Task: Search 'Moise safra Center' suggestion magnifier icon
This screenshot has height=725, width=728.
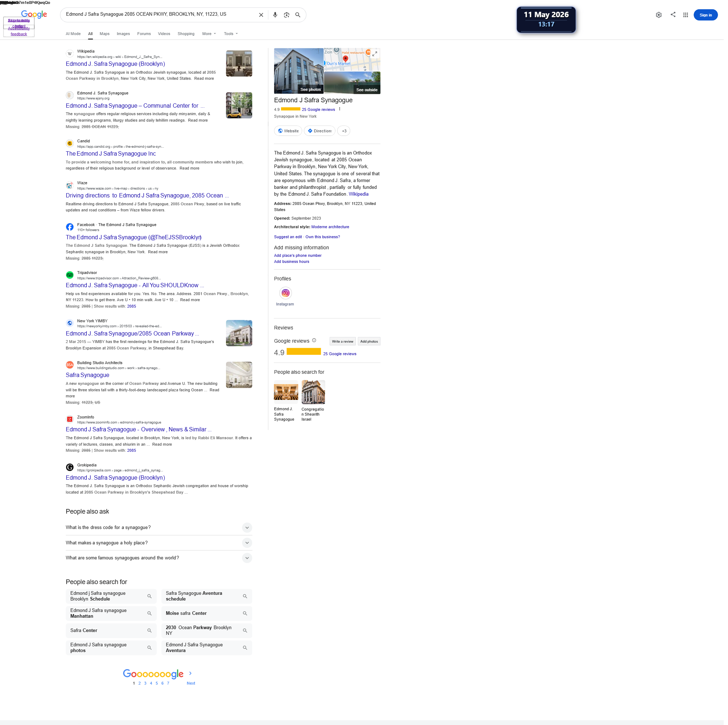Action: [x=246, y=616]
